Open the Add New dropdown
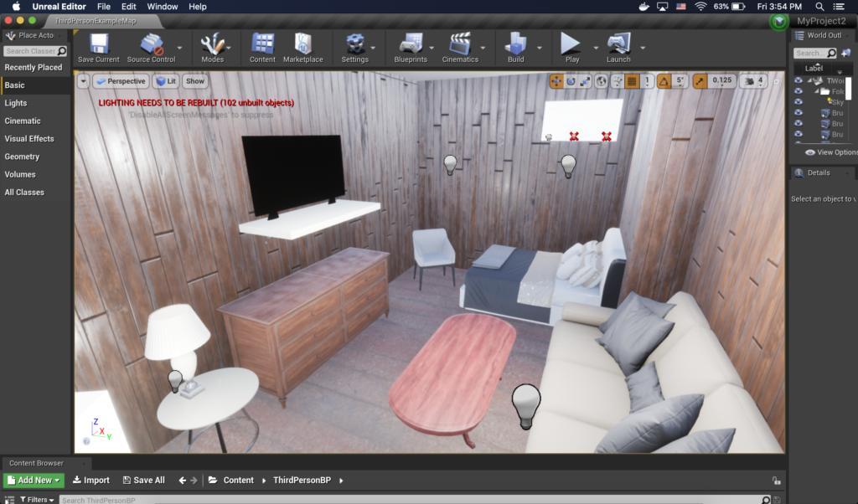 [x=34, y=481]
